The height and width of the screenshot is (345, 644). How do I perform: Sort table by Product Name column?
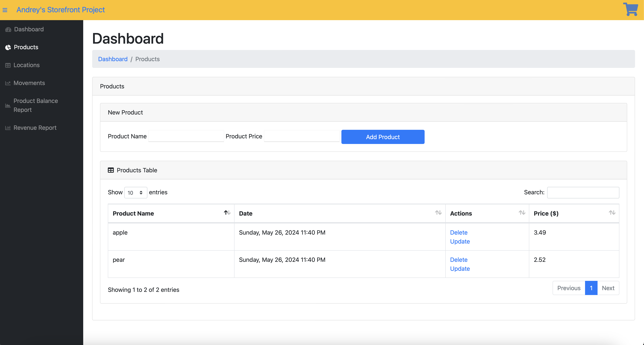click(227, 213)
